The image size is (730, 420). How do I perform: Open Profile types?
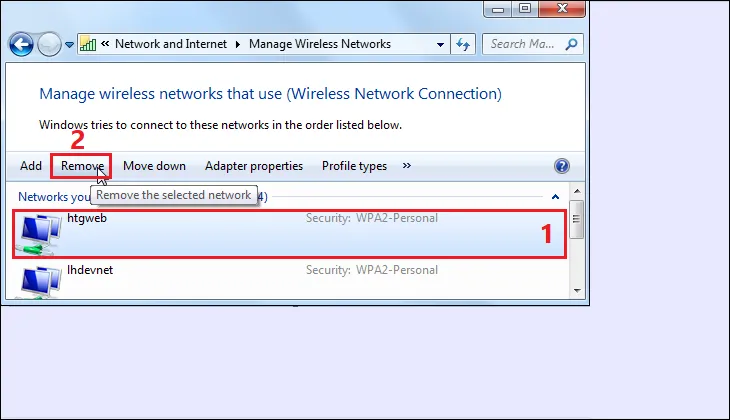click(x=354, y=166)
